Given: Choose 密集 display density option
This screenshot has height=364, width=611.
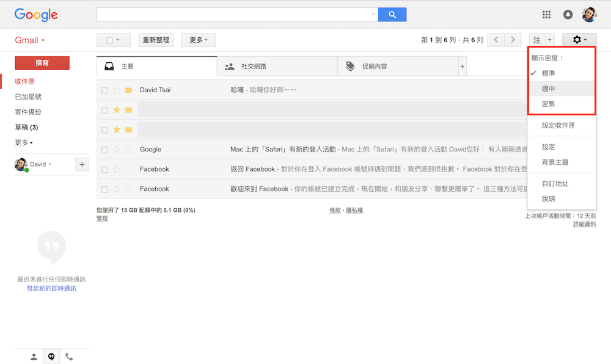Looking at the screenshot, I should pos(549,104).
